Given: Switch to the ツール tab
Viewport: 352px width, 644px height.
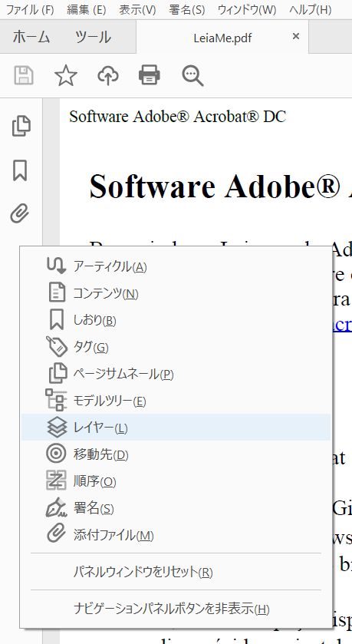Looking at the screenshot, I should tap(93, 37).
